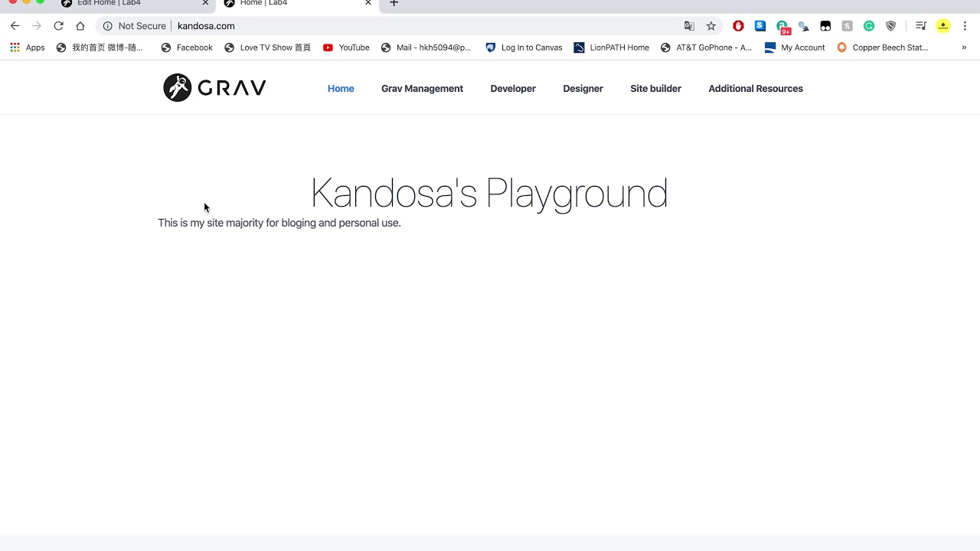Image resolution: width=980 pixels, height=551 pixels.
Task: Open the yellow Chrome profile avatar
Action: coord(943,26)
